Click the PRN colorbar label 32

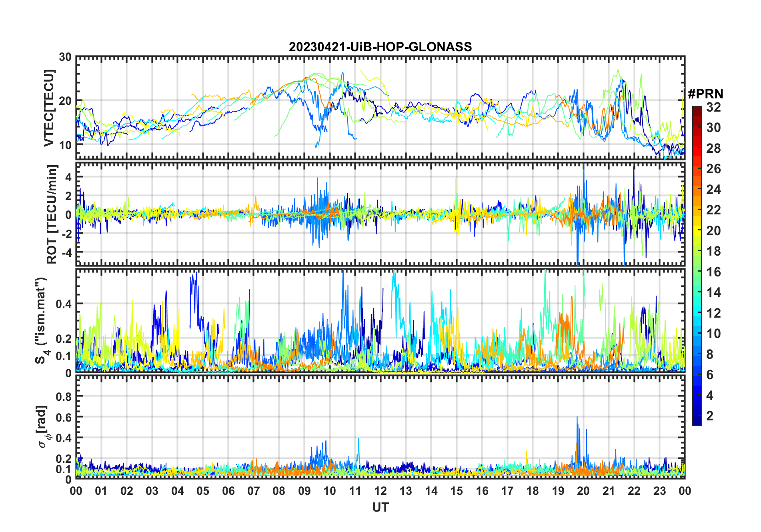tap(713, 107)
